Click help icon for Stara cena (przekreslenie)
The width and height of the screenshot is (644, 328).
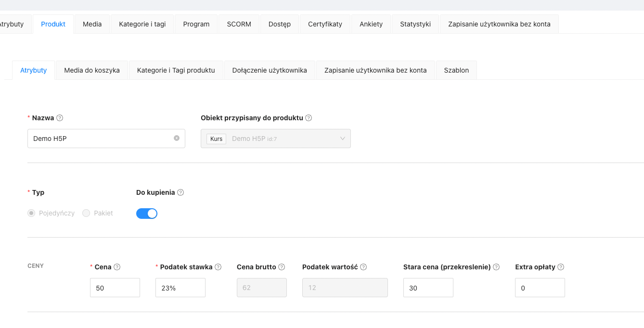[496, 266]
